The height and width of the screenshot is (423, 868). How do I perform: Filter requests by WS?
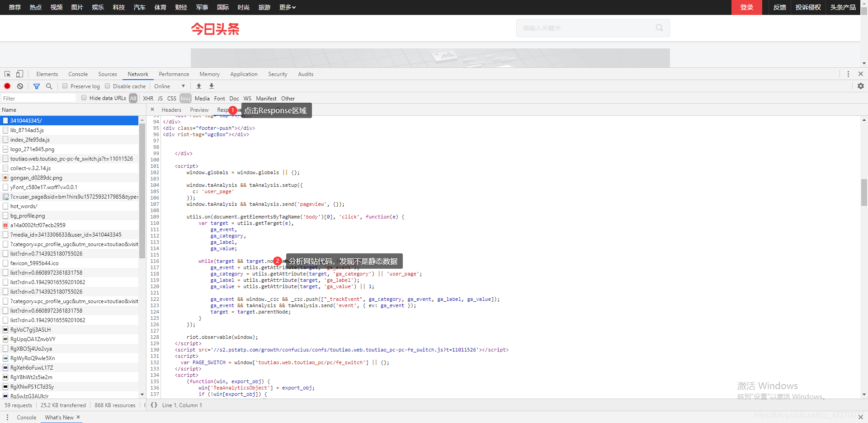247,98
